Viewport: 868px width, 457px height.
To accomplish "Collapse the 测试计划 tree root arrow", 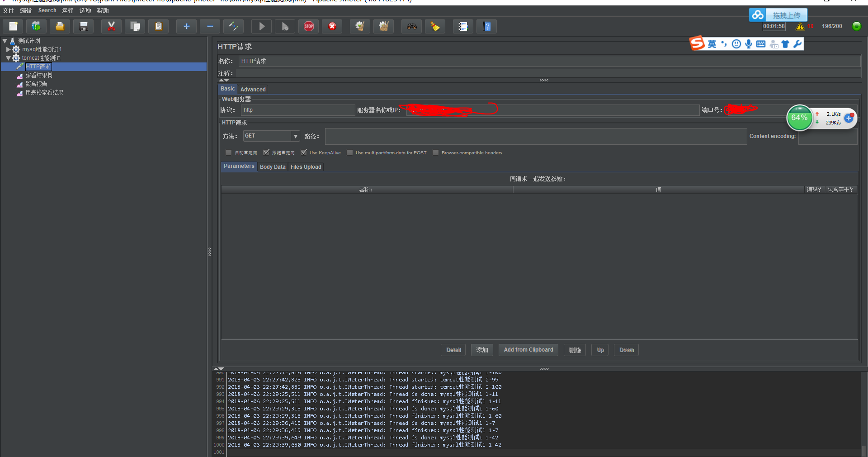I will (5, 41).
